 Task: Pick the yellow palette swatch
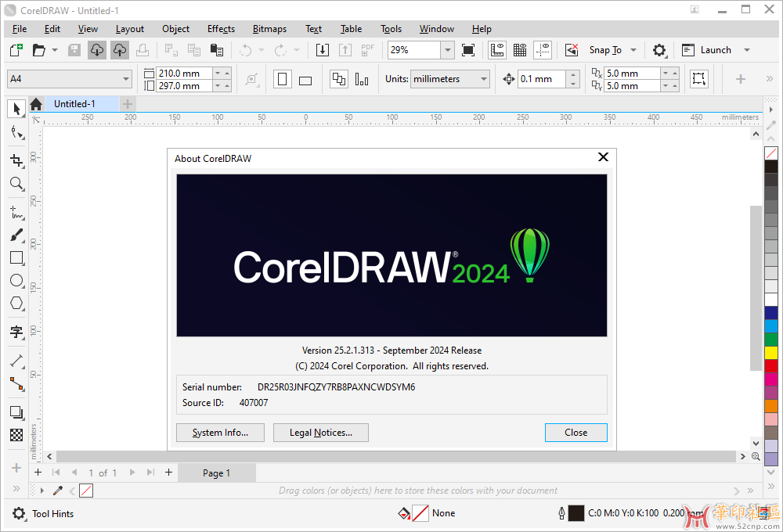[771, 352]
